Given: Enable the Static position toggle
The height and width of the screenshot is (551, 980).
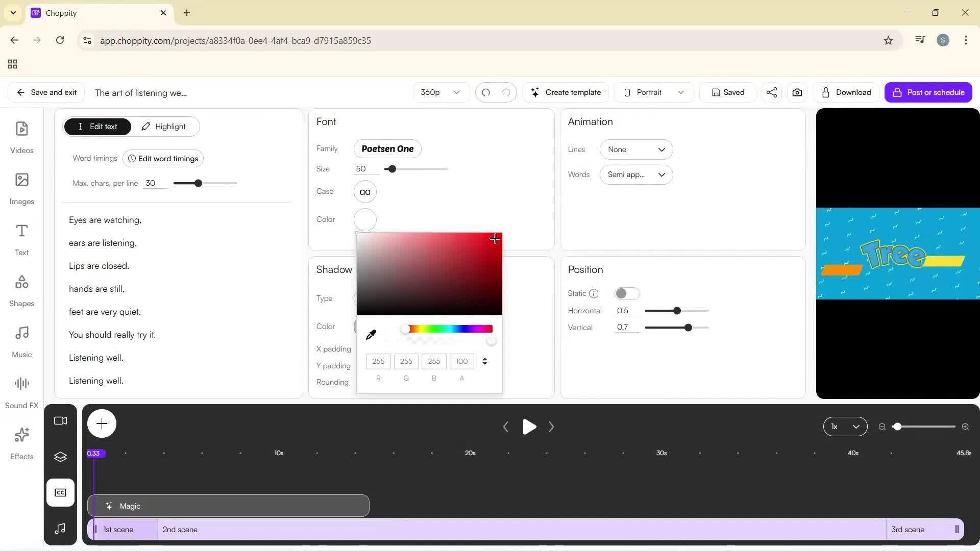Looking at the screenshot, I should [627, 293].
